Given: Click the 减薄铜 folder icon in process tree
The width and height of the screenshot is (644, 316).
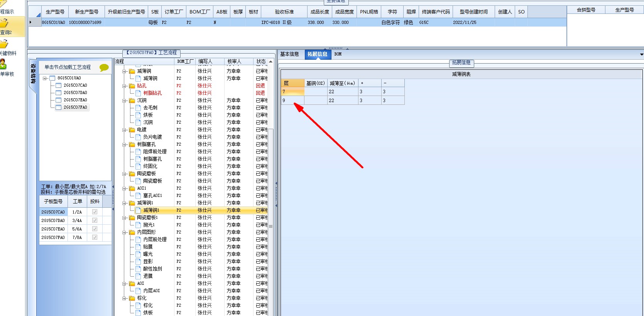Looking at the screenshot, I should (x=132, y=71).
